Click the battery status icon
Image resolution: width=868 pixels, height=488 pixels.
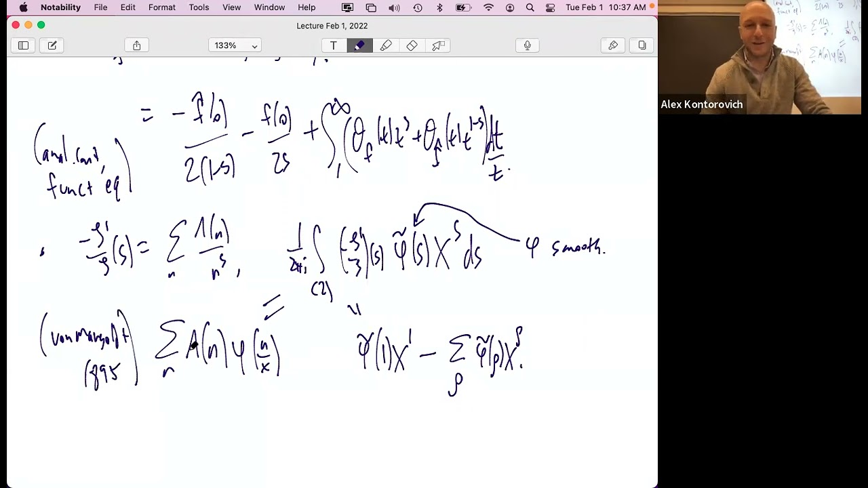[464, 7]
